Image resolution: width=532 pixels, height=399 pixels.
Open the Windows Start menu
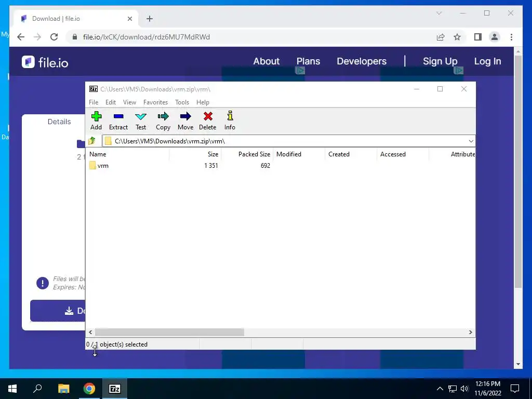[x=12, y=389]
